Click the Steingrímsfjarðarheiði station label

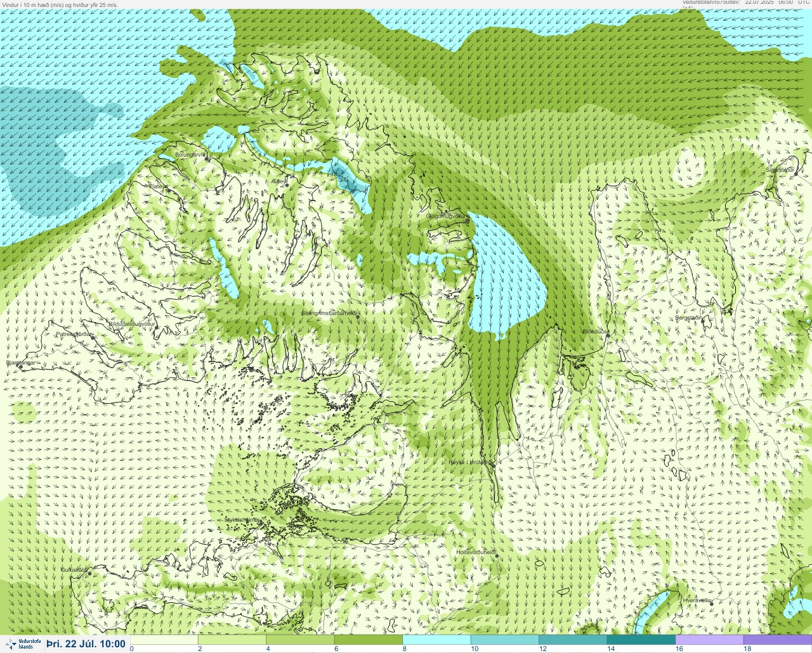331,313
